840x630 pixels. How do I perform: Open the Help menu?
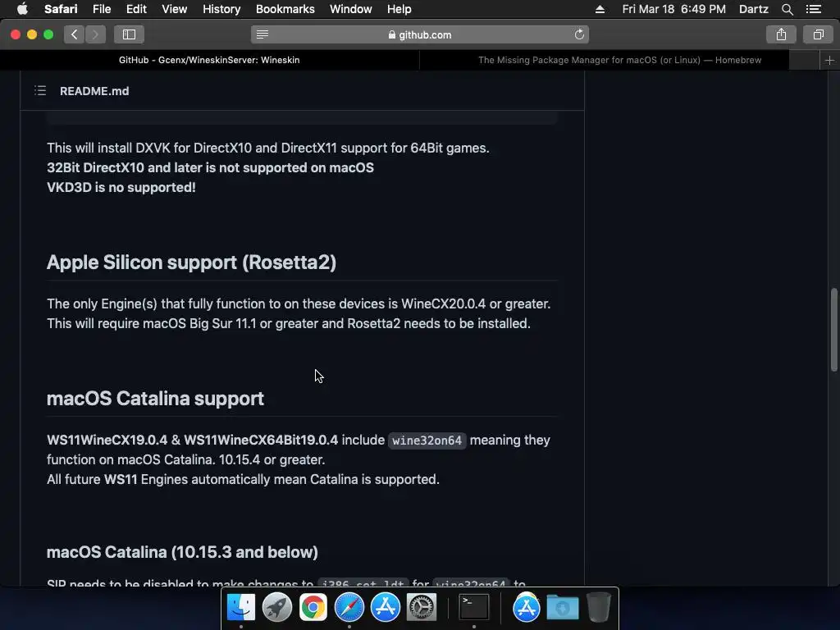399,9
